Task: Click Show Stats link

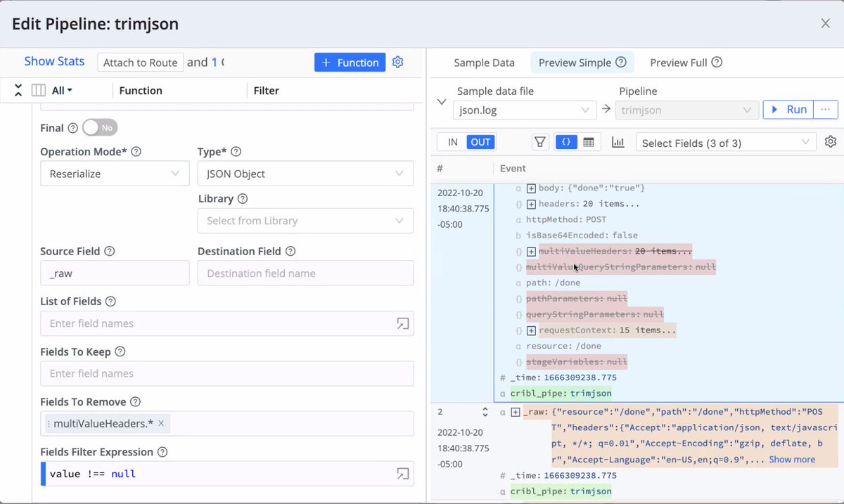Action: pos(54,61)
